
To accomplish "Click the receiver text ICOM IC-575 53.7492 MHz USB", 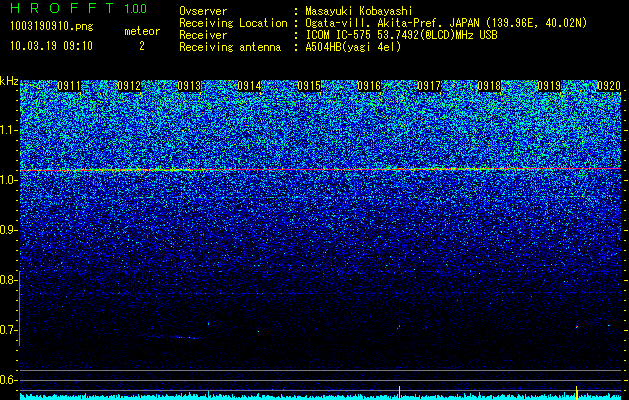I will point(401,35).
